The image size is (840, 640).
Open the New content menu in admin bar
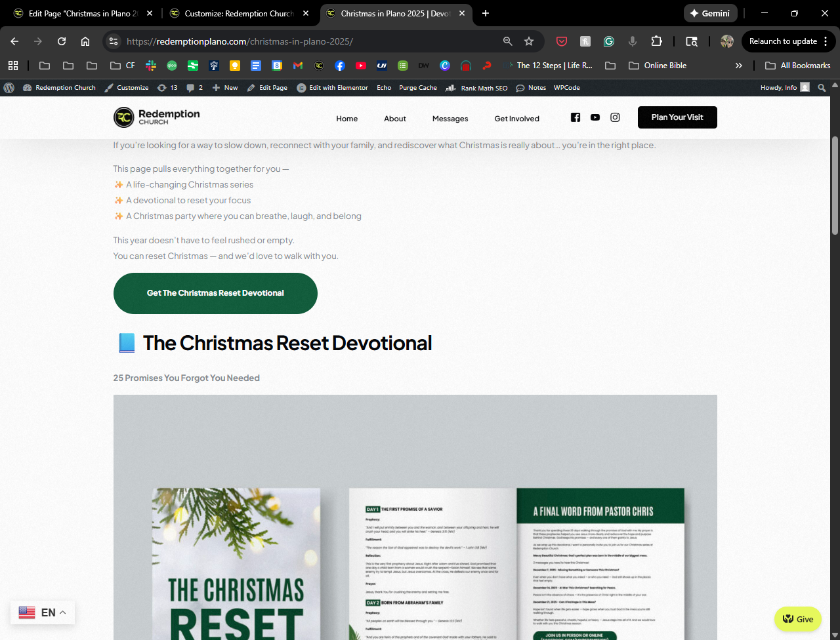(x=225, y=88)
